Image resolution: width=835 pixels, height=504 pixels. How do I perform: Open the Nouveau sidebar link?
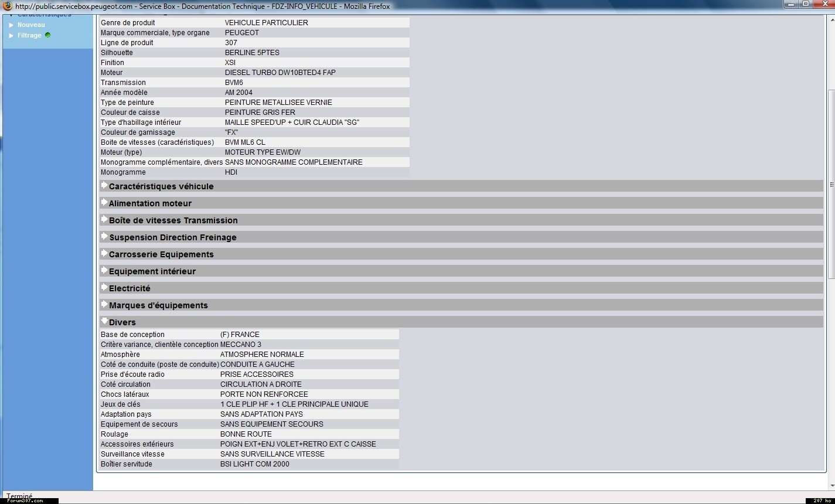coord(31,25)
